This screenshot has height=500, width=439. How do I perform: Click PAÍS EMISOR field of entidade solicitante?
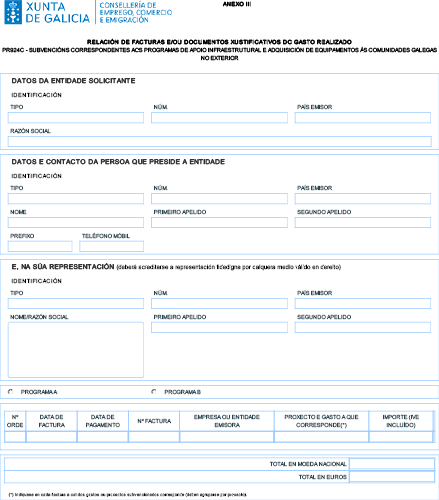[x=363, y=118]
